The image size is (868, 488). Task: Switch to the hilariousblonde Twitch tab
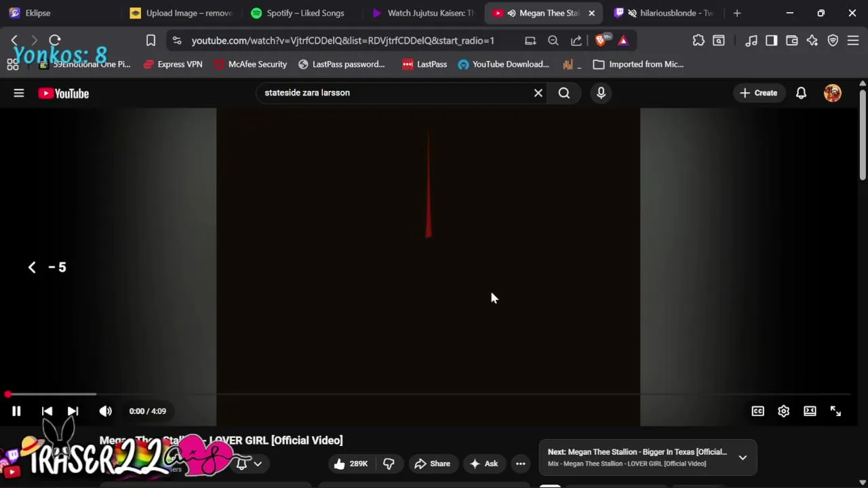[x=663, y=13]
